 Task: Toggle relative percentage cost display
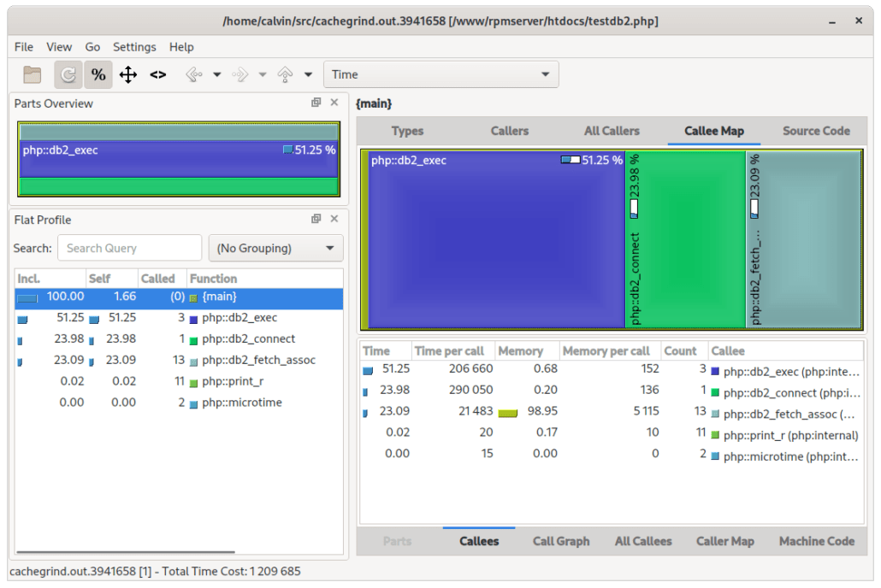(98, 75)
